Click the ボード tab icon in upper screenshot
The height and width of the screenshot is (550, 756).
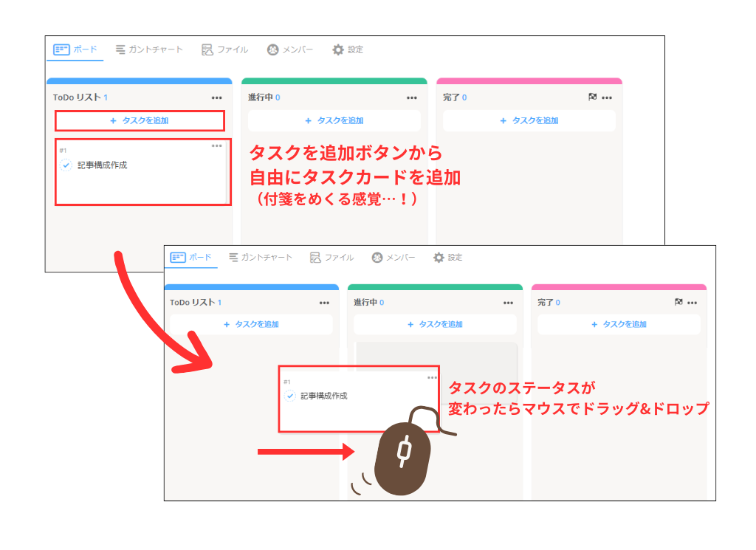62,49
